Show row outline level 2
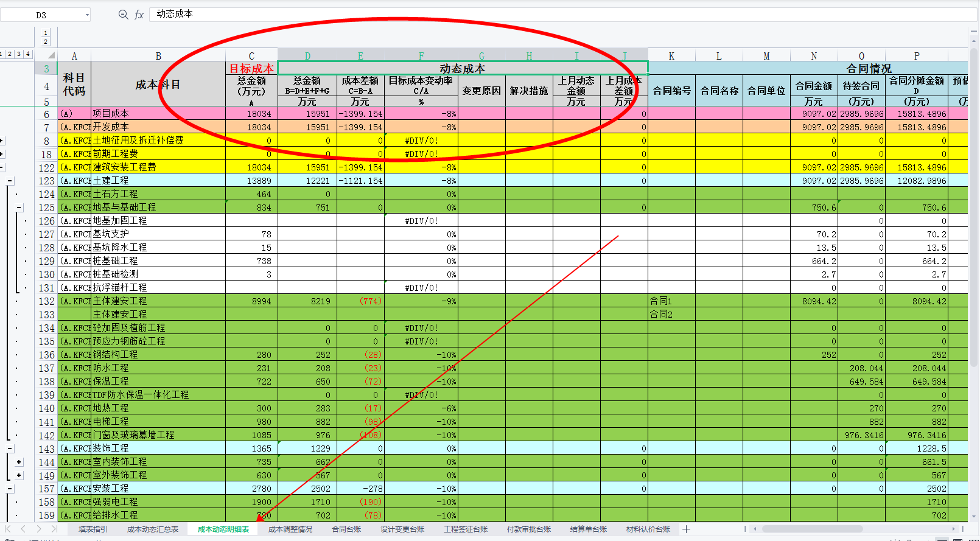 10,54
